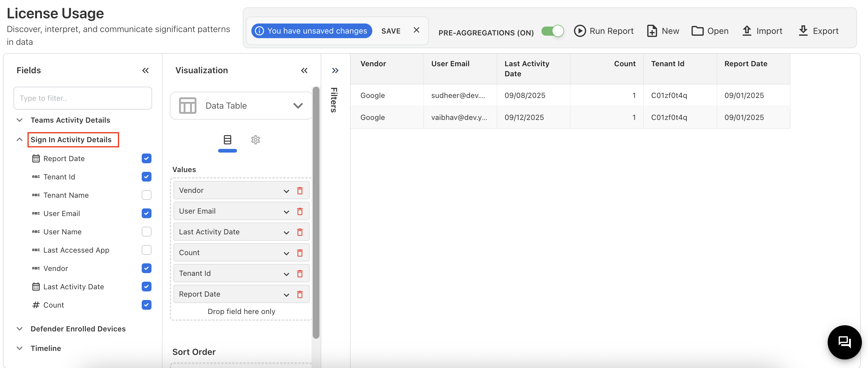The height and width of the screenshot is (368, 868).
Task: Remove the User Email value using its trash icon
Action: point(300,212)
